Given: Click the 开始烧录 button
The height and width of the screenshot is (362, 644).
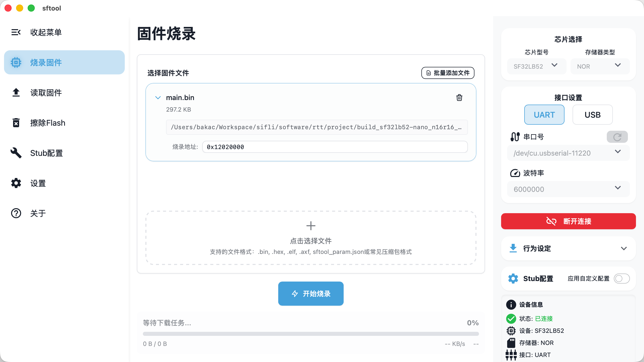Looking at the screenshot, I should 311,294.
